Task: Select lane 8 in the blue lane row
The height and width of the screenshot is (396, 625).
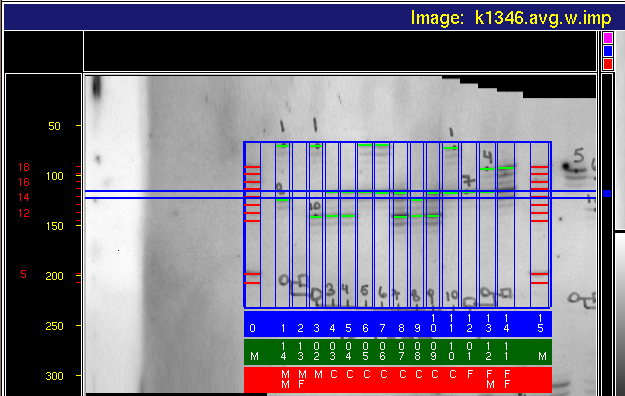Action: tap(401, 328)
